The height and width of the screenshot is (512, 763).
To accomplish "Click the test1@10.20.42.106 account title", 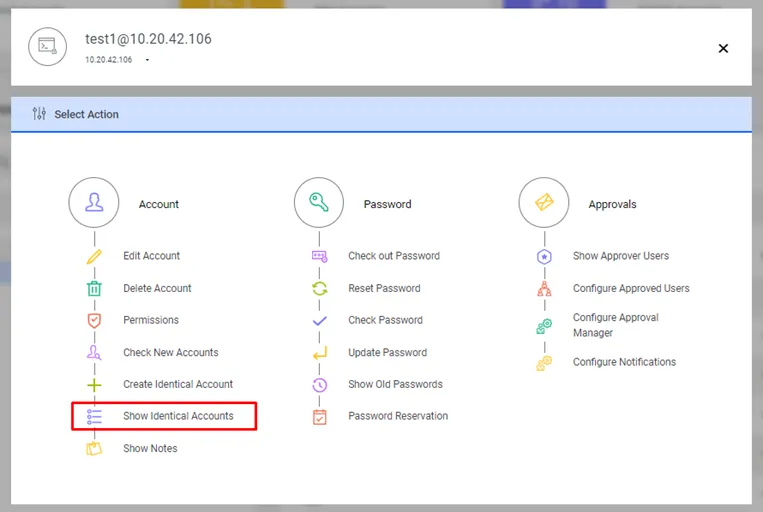I will 148,39.
